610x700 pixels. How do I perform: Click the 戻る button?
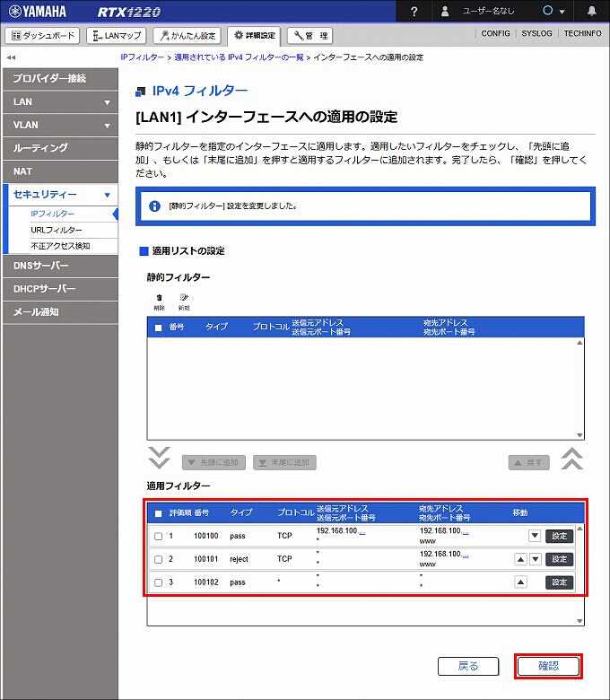coord(468,666)
